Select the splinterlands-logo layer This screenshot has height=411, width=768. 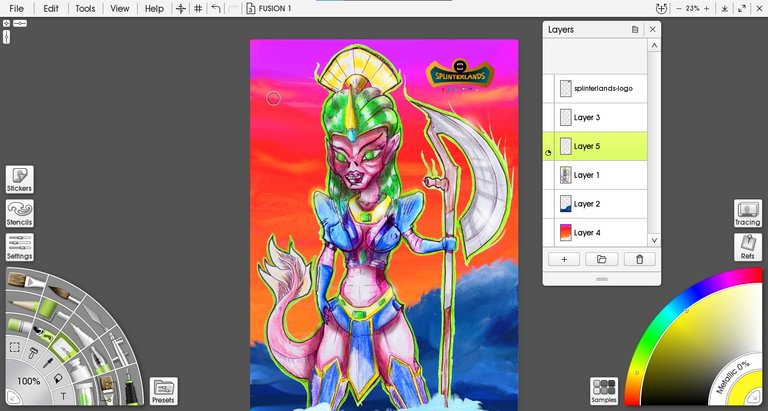click(x=596, y=89)
